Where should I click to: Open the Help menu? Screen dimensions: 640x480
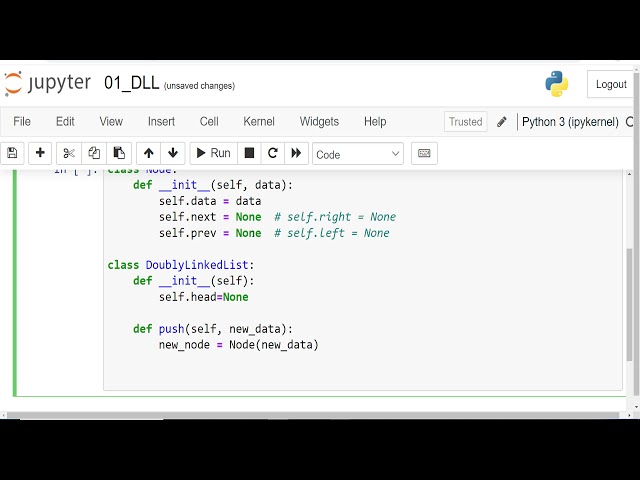(x=375, y=122)
